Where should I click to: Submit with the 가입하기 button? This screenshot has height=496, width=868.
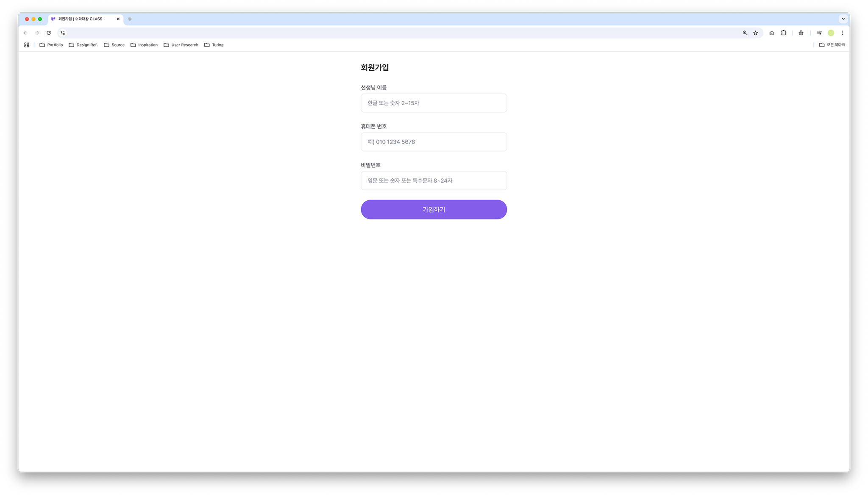click(x=434, y=210)
